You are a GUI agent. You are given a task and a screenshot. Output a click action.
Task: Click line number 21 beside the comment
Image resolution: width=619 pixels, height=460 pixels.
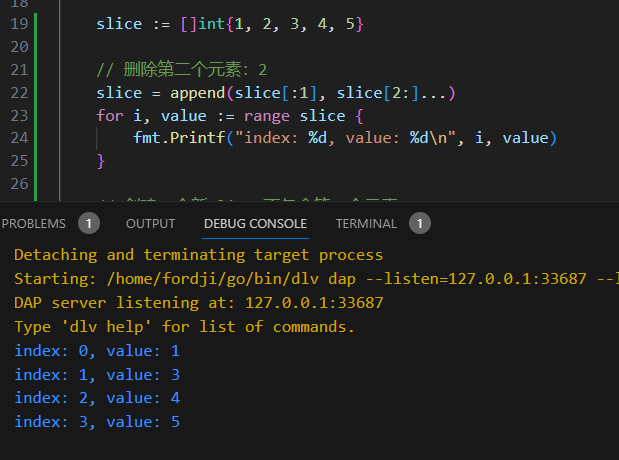point(18,70)
